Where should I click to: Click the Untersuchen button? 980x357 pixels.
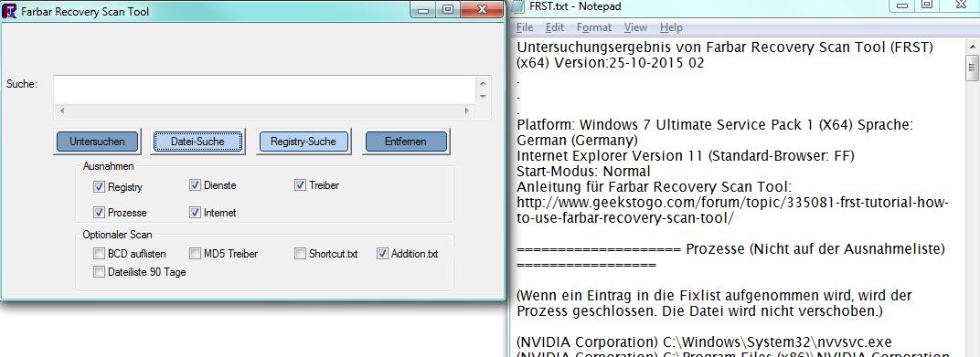(97, 142)
